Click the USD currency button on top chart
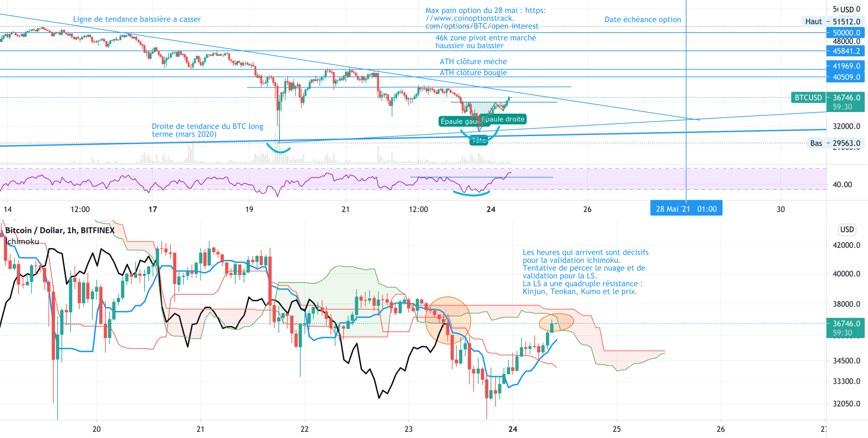The image size is (868, 438). coord(847,9)
